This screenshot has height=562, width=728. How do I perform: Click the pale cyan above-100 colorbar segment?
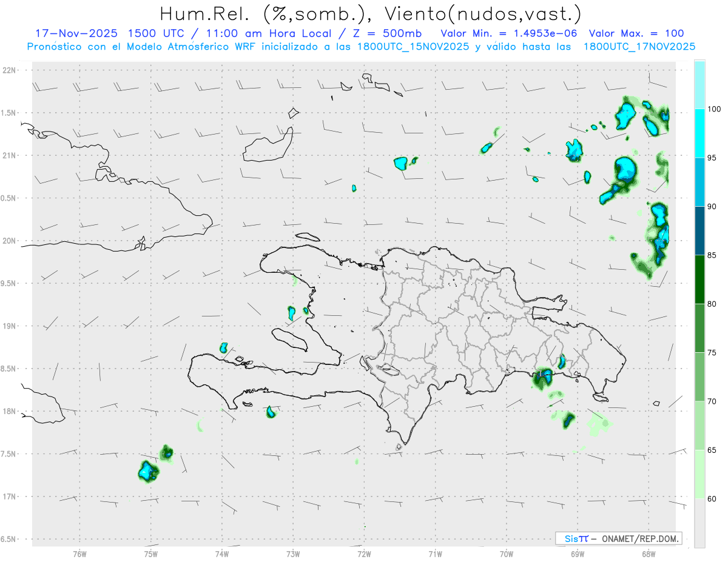tap(699, 85)
